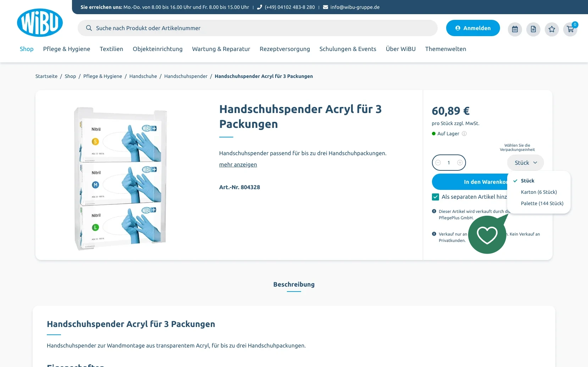Click the phone number icon in top bar
Image resolution: width=588 pixels, height=367 pixels.
click(260, 7)
